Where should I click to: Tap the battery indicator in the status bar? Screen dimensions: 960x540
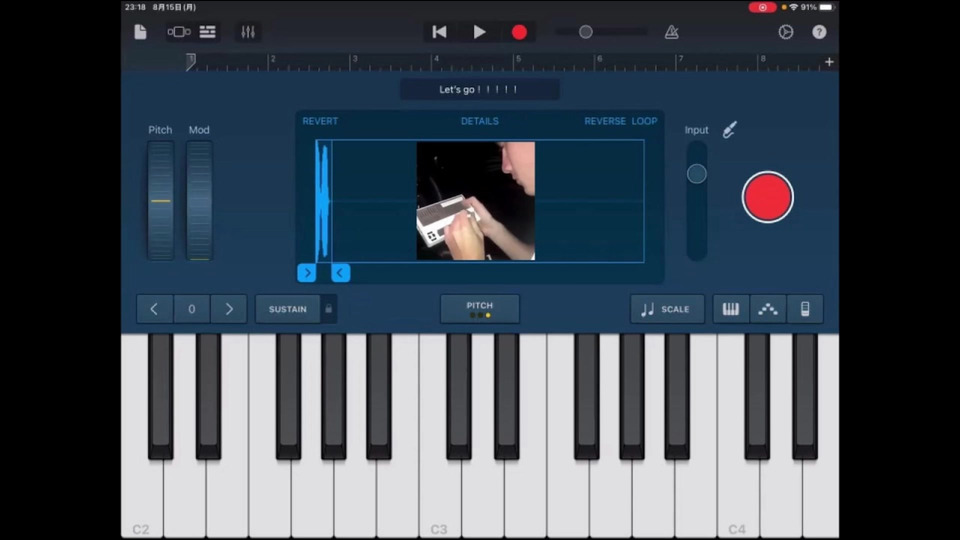pos(826,7)
